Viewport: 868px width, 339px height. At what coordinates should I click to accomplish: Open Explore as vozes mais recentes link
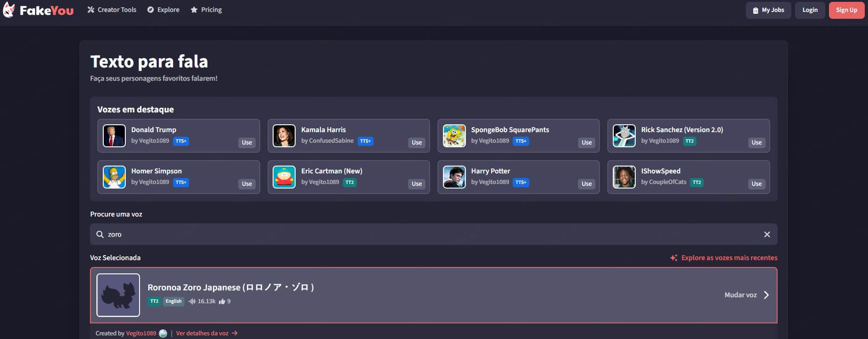point(729,258)
